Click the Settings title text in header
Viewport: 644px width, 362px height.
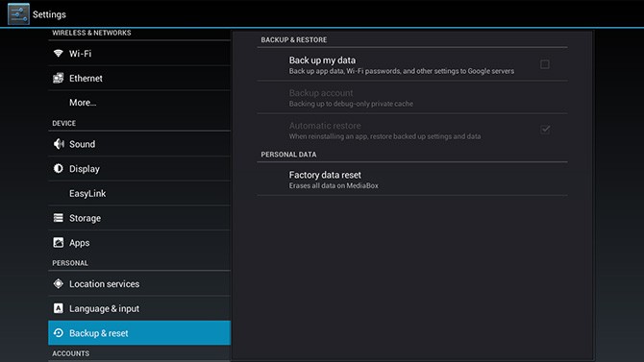coord(49,14)
